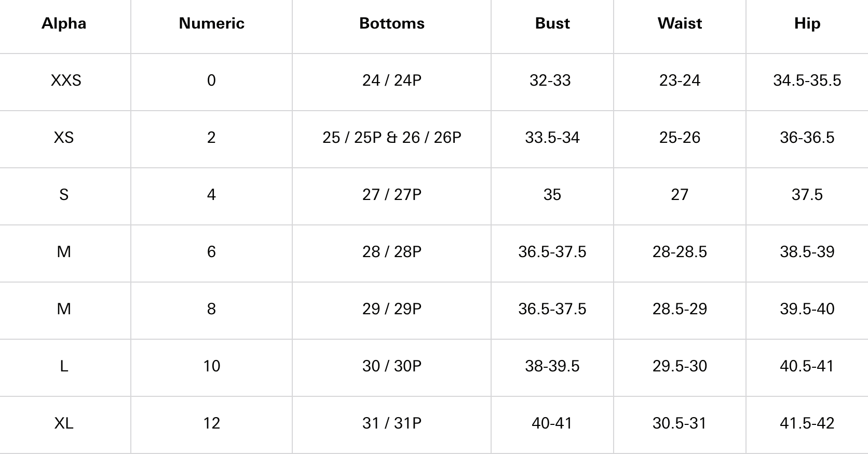The height and width of the screenshot is (454, 868).
Task: Click the 31 / 31P bottoms cell
Action: tap(391, 423)
